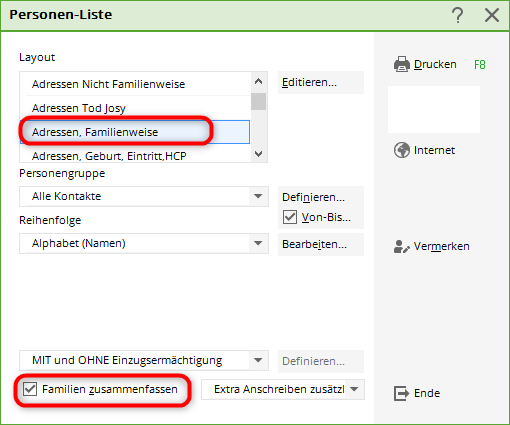Image resolution: width=510 pixels, height=425 pixels.
Task: Click the layout list scrollbar thumb
Action: pos(258,101)
